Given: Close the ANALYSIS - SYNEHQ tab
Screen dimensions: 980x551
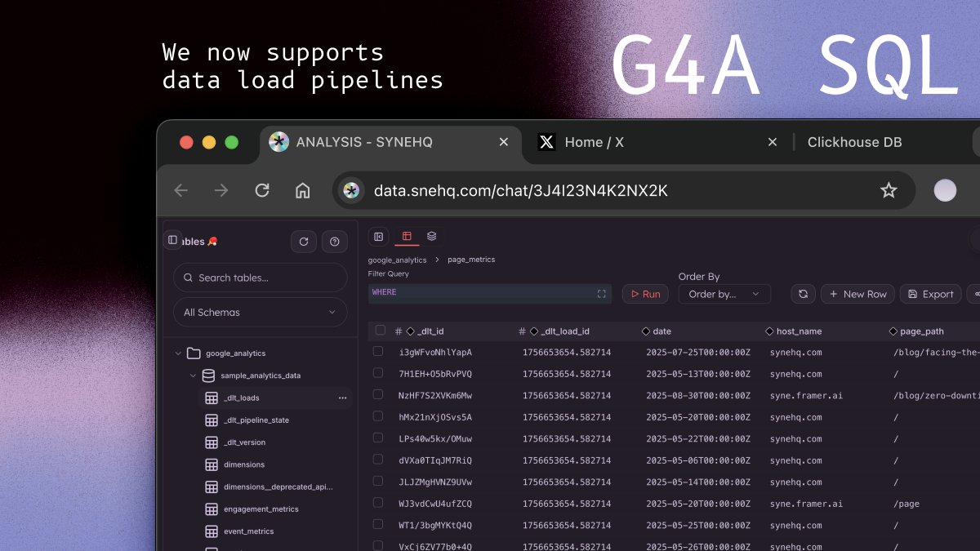Looking at the screenshot, I should click(504, 142).
